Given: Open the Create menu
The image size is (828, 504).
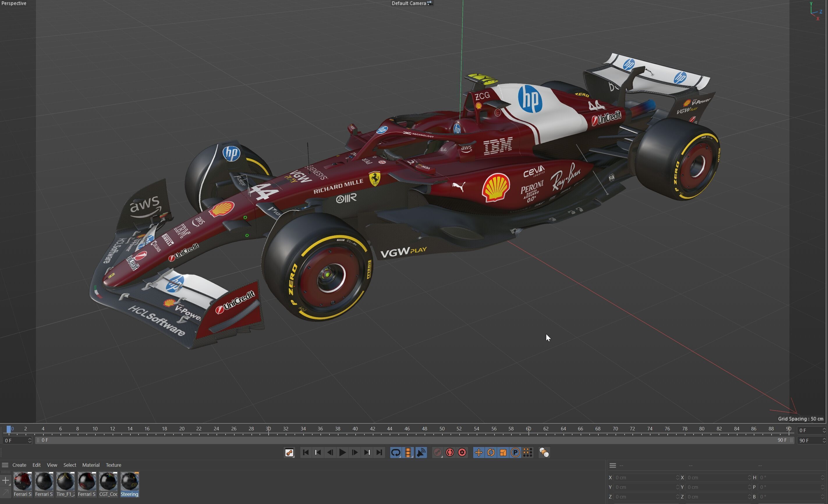Looking at the screenshot, I should (19, 465).
